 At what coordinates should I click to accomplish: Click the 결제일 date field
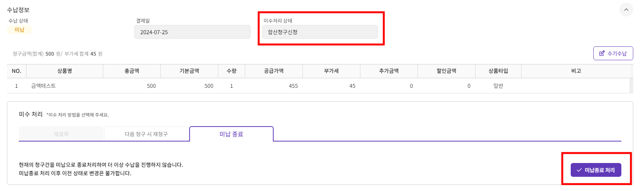click(192, 32)
